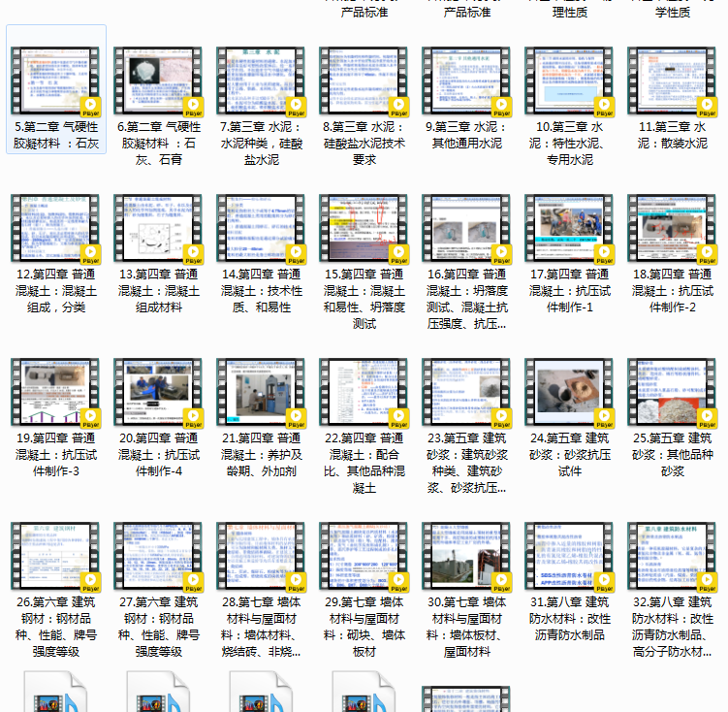Click the Player badge on video 8 硅酸盐水泥技术要求
The height and width of the screenshot is (712, 728).
point(398,105)
